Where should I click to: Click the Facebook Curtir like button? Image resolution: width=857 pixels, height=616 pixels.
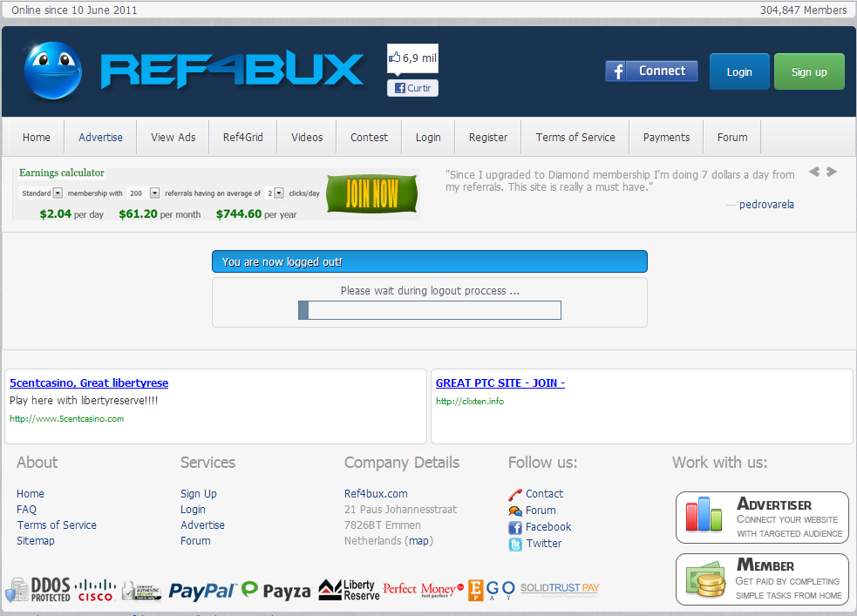click(x=412, y=88)
